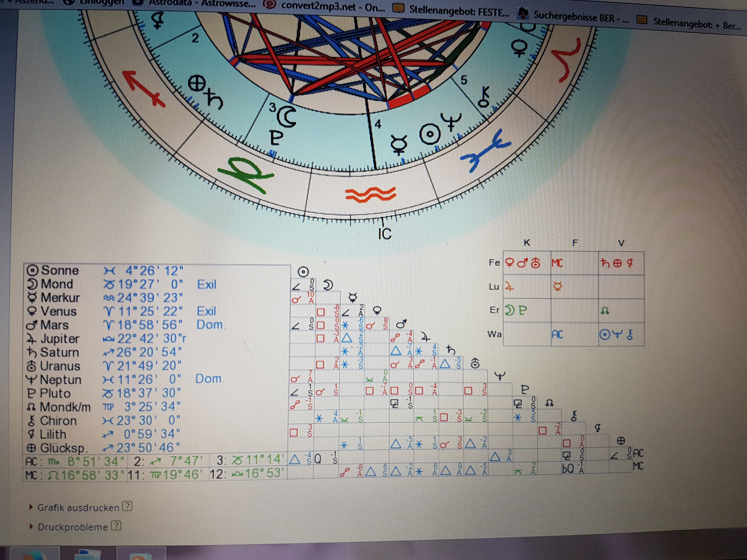Switch to the Stellenangebot: + Ber... tab
747x560 pixels.
[689, 23]
